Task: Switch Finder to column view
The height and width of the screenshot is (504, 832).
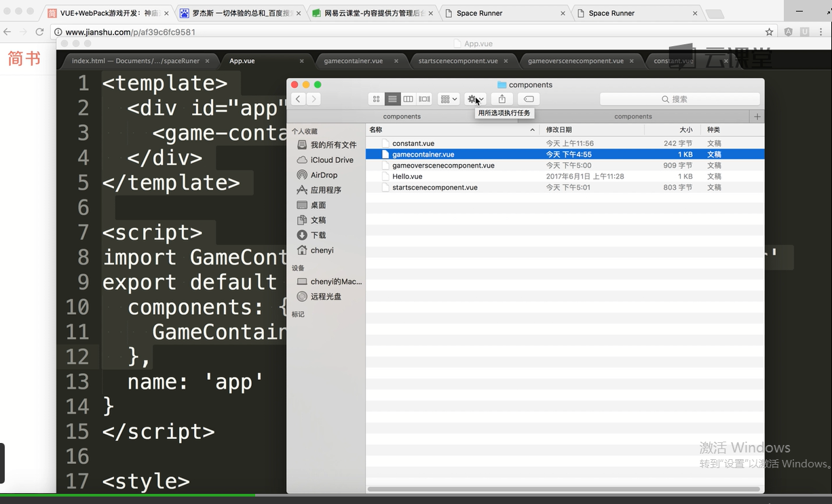Action: tap(408, 99)
